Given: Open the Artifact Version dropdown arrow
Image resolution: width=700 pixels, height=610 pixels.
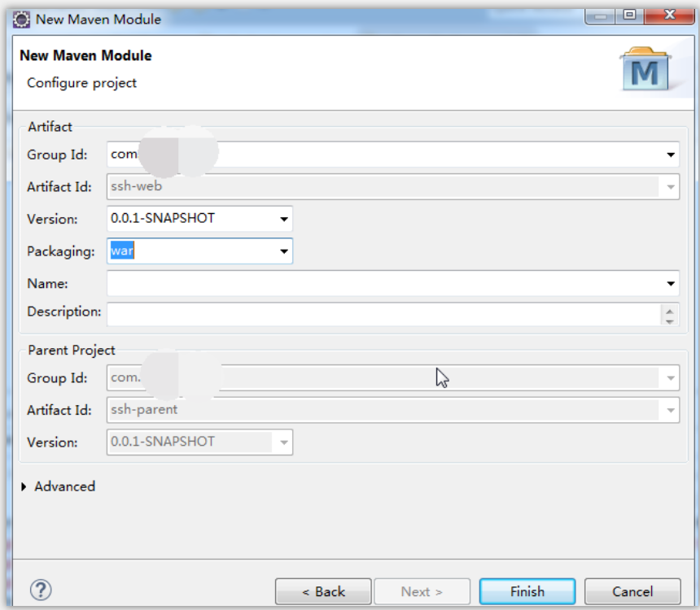Looking at the screenshot, I should pyautogui.click(x=284, y=219).
